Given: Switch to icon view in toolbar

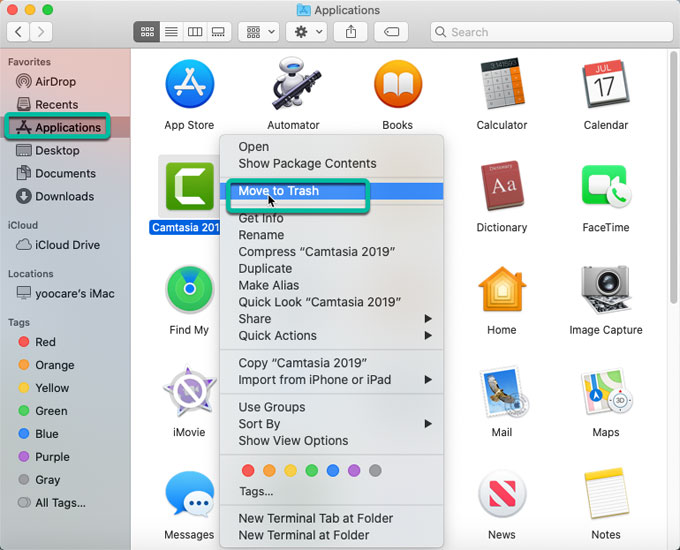Looking at the screenshot, I should [147, 32].
